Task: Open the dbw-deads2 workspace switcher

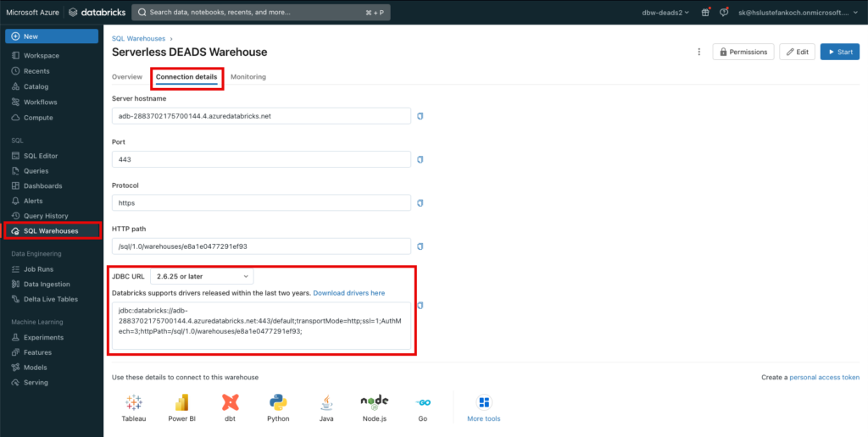Action: point(665,13)
